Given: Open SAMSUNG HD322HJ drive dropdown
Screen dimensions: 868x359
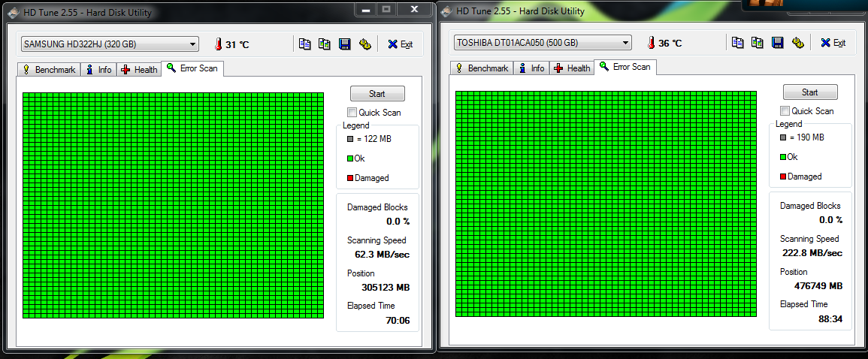Looking at the screenshot, I should (110, 44).
